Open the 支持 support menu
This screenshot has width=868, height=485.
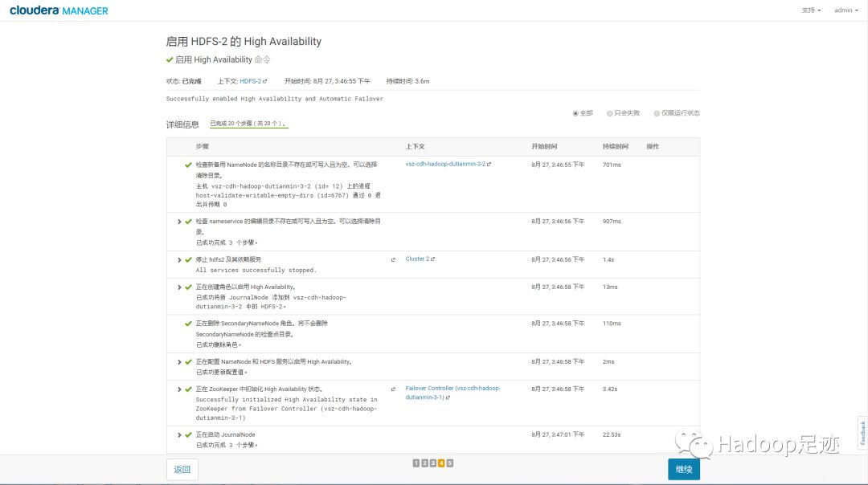tap(811, 10)
